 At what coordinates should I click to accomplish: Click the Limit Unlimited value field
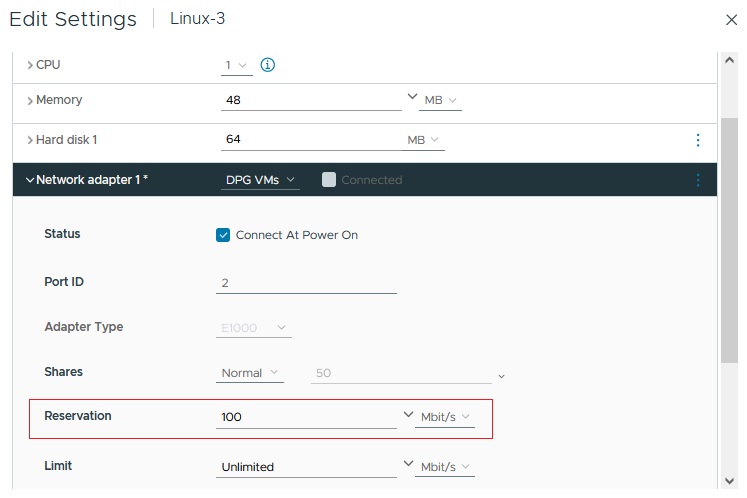point(306,467)
